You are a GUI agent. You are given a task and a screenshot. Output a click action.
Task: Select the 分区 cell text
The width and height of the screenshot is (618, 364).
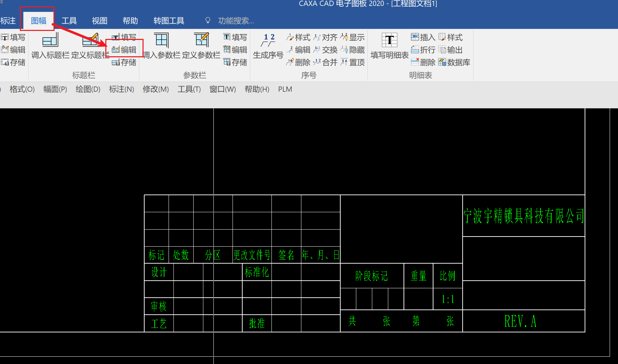213,255
